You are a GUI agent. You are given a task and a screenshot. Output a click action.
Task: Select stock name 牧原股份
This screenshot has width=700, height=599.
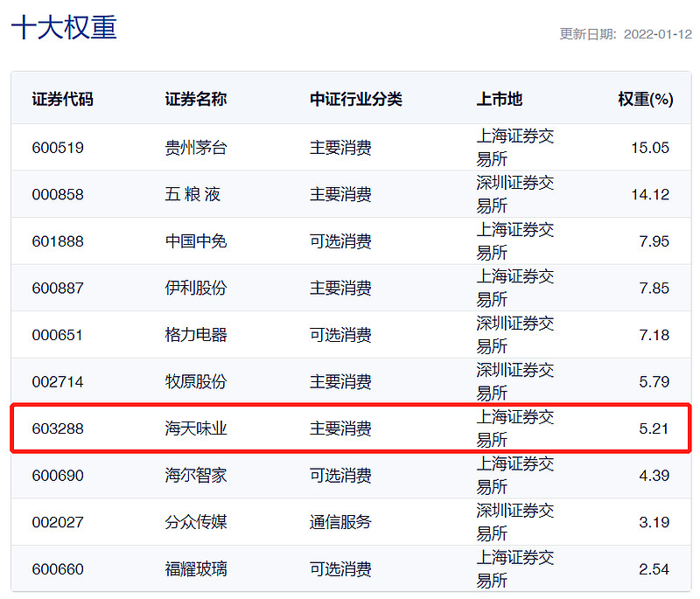click(x=196, y=382)
